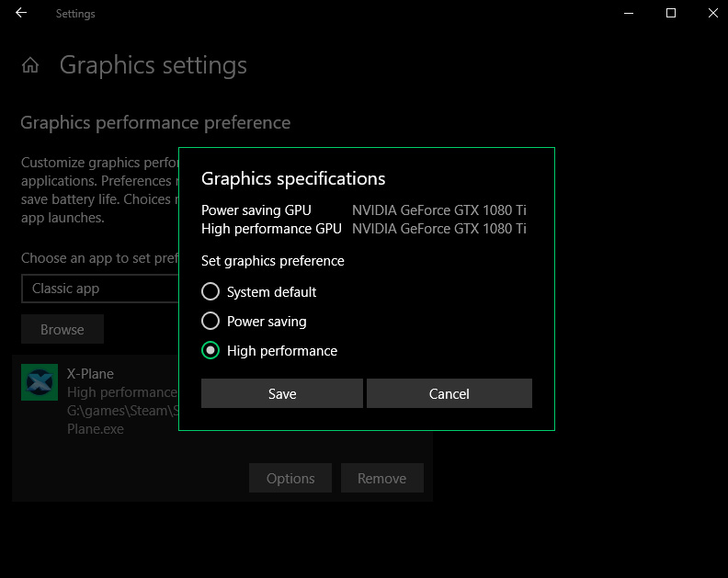This screenshot has width=728, height=578.
Task: Click the back arrow in Settings
Action: [x=21, y=14]
